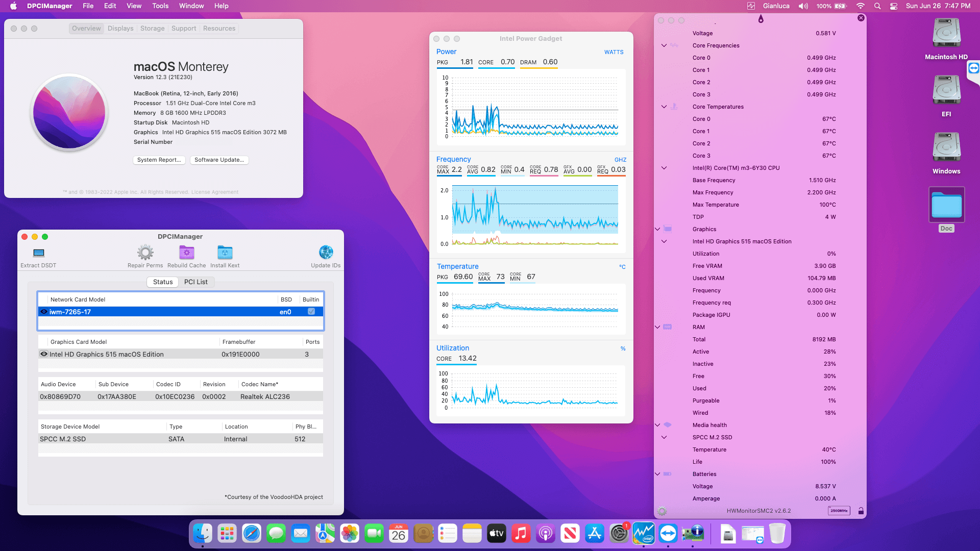Toggle Builtin checkbox for iwm-7265-17

pos(311,312)
